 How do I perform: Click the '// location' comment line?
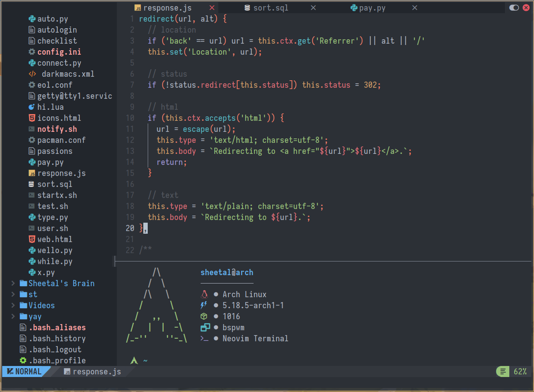172,30
